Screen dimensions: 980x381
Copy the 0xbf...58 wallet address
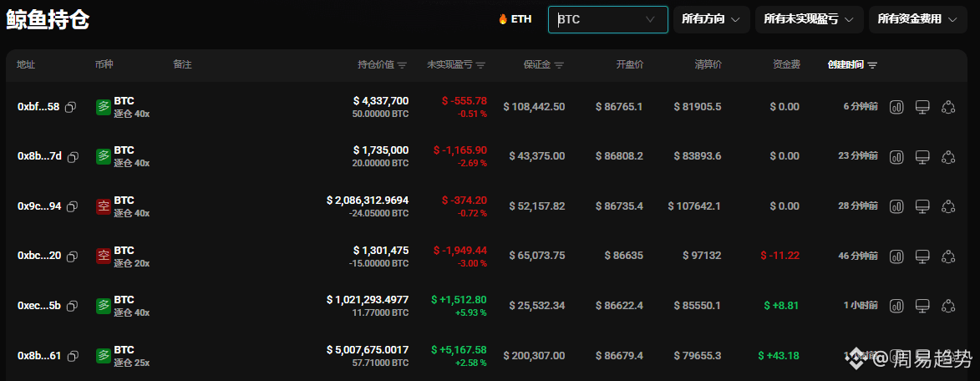(x=72, y=107)
